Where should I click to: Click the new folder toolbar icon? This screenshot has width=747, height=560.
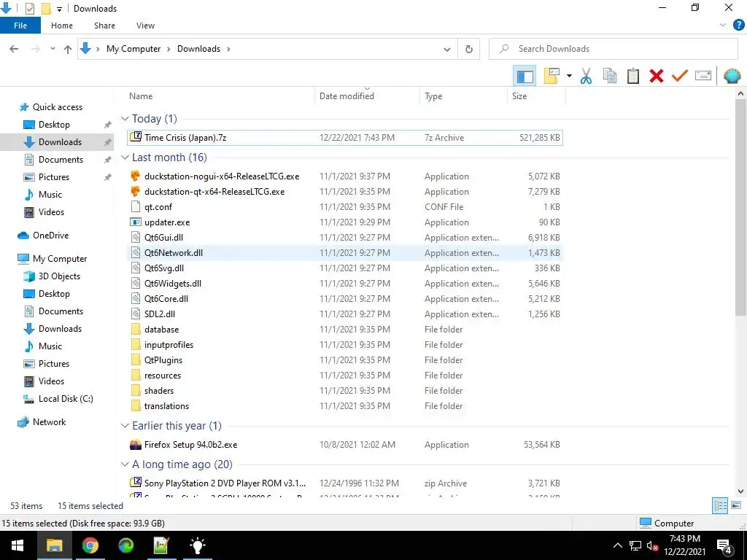(x=551, y=76)
